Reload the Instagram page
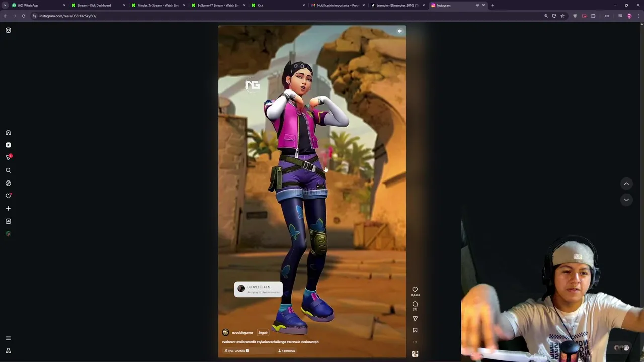The height and width of the screenshot is (362, 644). coord(23,16)
